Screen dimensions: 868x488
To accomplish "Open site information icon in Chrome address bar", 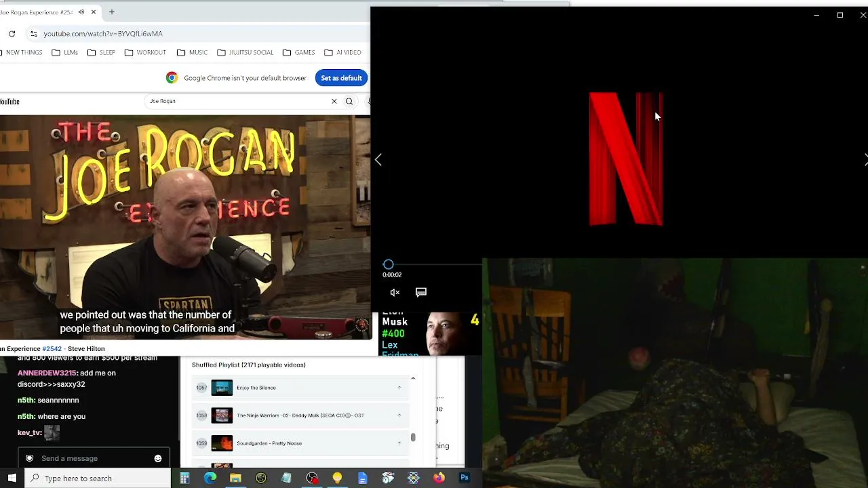I will (x=33, y=33).
